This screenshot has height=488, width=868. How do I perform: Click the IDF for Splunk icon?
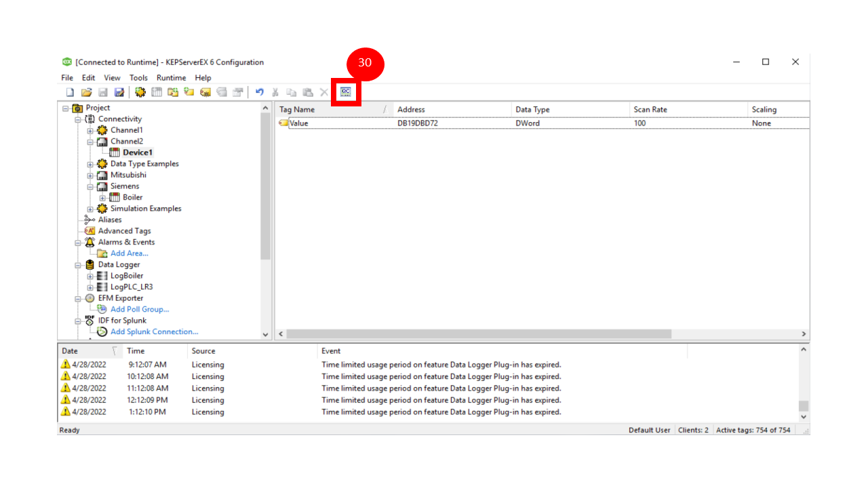click(x=90, y=321)
